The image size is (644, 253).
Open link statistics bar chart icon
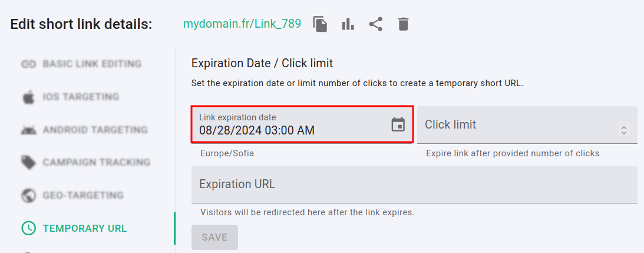coord(348,24)
